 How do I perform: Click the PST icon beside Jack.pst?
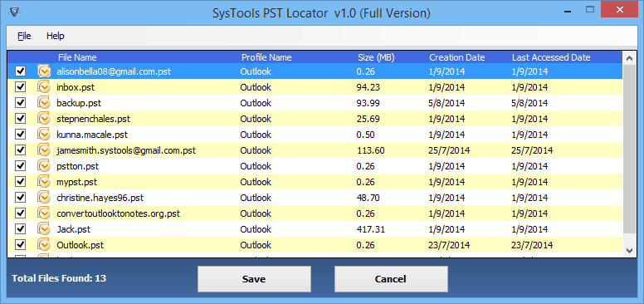click(44, 229)
